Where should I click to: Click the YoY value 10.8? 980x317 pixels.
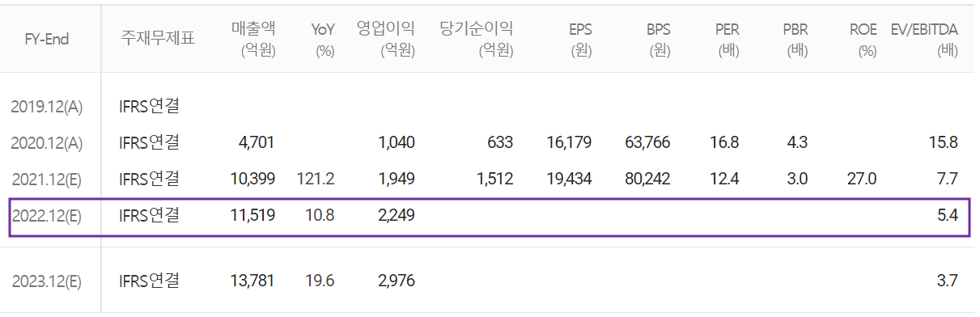coord(320,215)
